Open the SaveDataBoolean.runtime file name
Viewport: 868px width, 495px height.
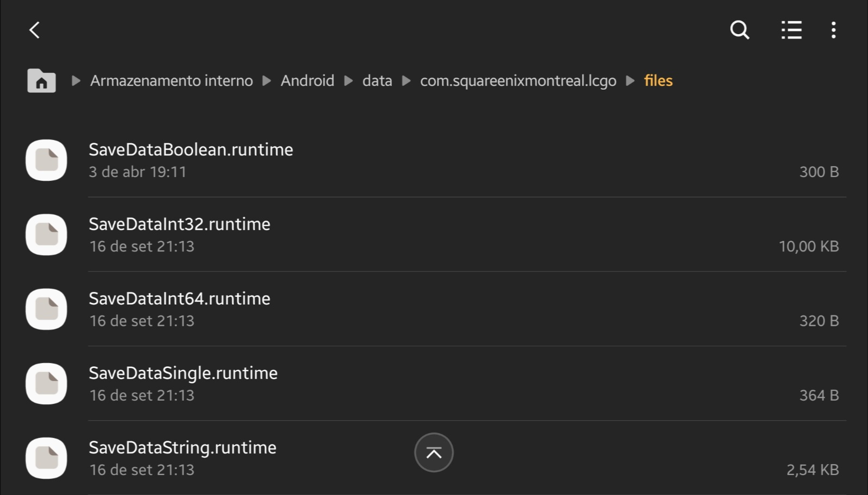(191, 150)
